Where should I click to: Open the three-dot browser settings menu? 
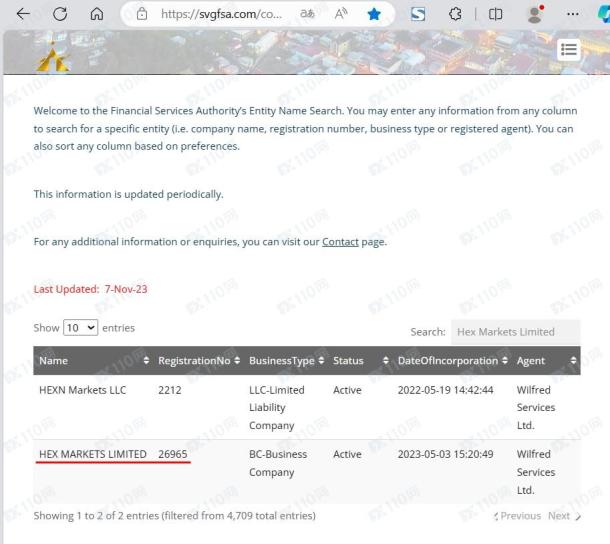pyautogui.click(x=573, y=14)
